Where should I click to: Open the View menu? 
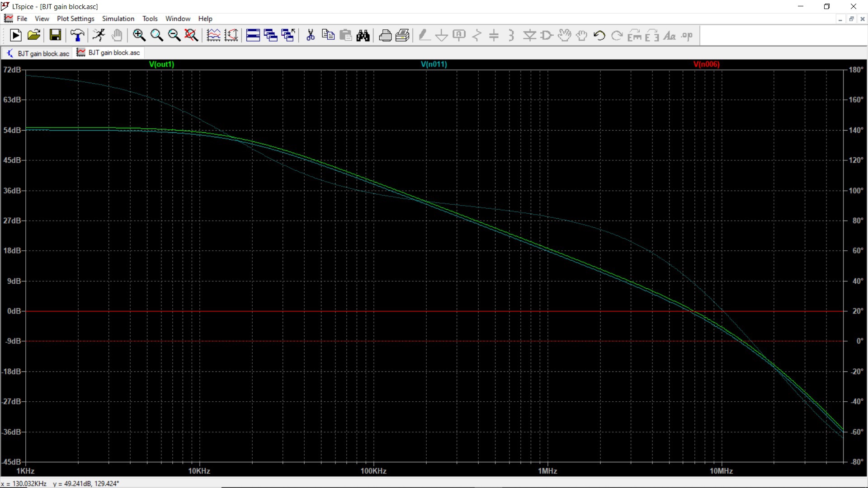[42, 19]
